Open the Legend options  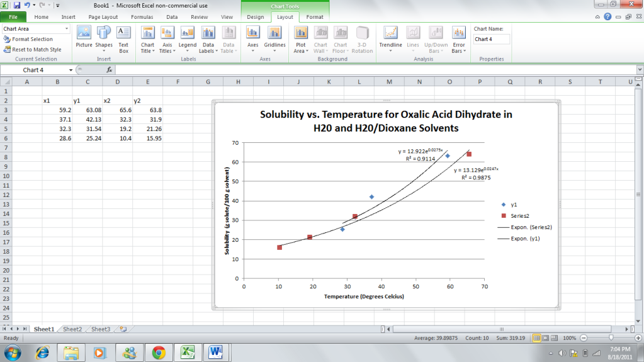pyautogui.click(x=187, y=38)
